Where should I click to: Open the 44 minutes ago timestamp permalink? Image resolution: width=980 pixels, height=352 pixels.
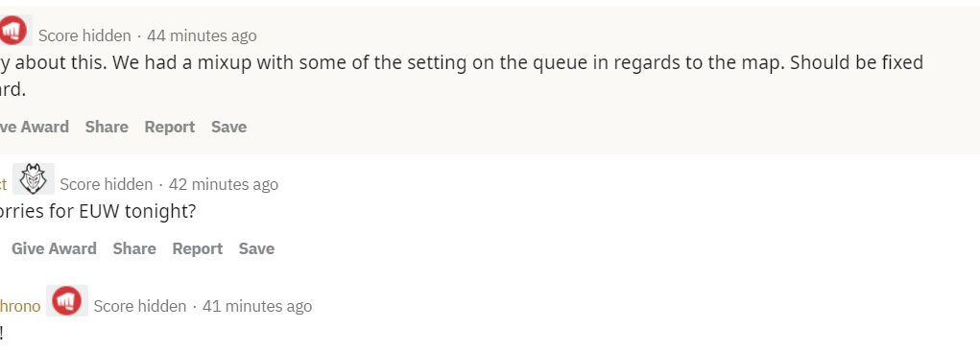pyautogui.click(x=202, y=36)
